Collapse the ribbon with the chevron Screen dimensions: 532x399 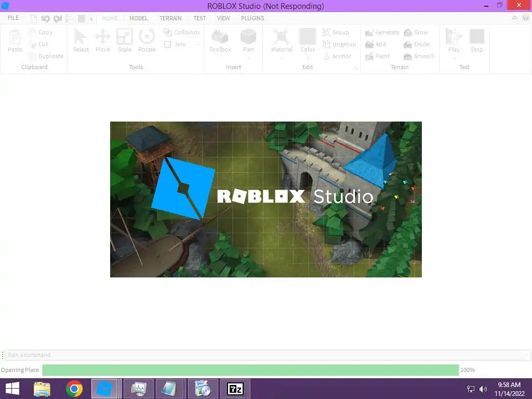[515, 18]
